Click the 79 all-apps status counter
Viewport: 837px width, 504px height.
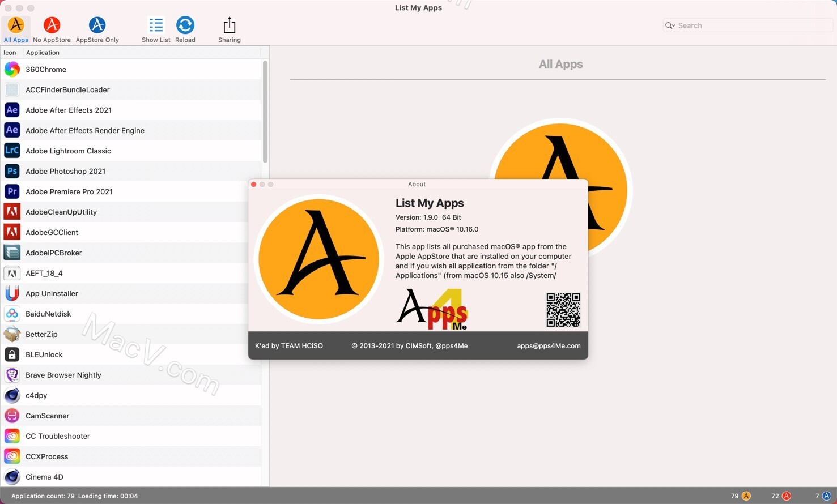(x=741, y=496)
